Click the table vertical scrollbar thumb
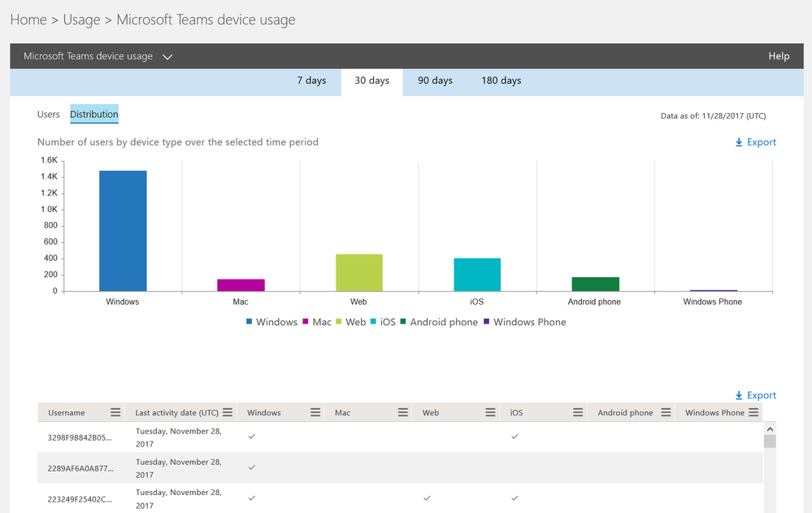 click(770, 441)
